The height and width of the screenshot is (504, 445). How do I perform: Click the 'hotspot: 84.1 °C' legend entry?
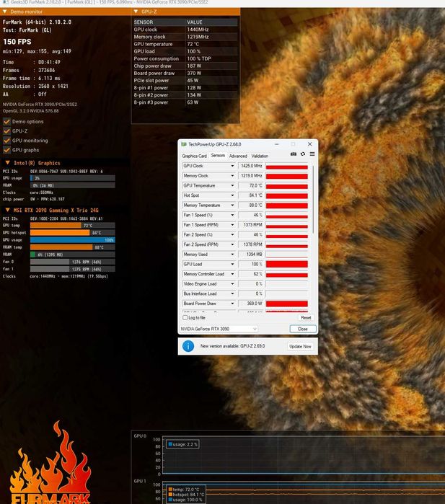[186, 495]
